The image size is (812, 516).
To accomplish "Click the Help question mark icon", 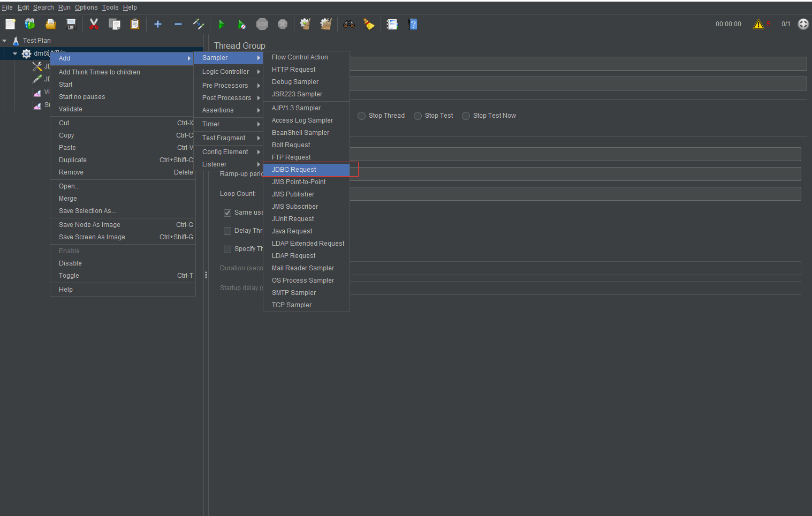I will [413, 24].
